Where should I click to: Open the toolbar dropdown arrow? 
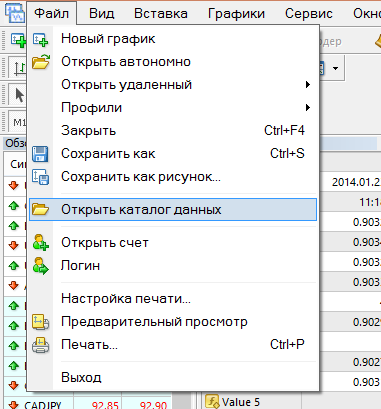click(x=335, y=69)
